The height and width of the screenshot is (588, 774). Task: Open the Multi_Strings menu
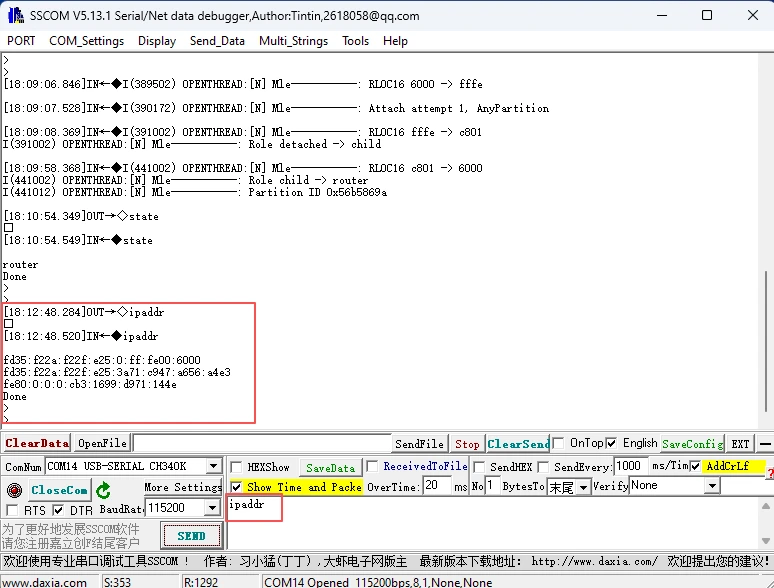(x=293, y=41)
